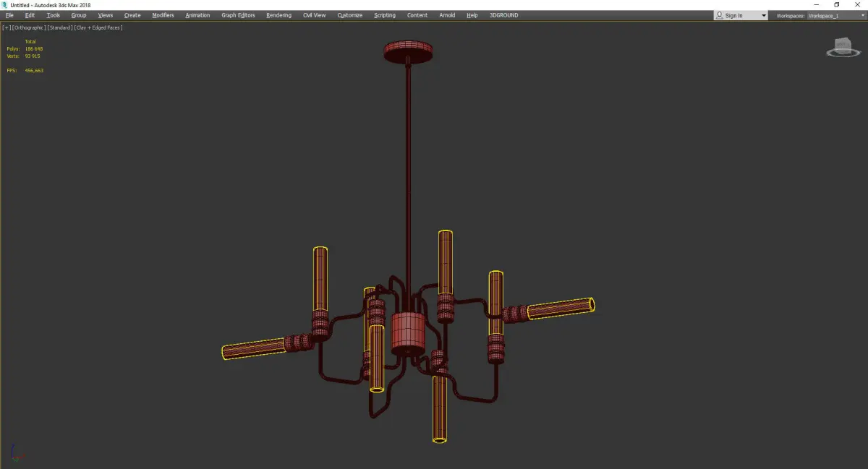Open the Customize menu
This screenshot has width=868, height=469.
[350, 15]
